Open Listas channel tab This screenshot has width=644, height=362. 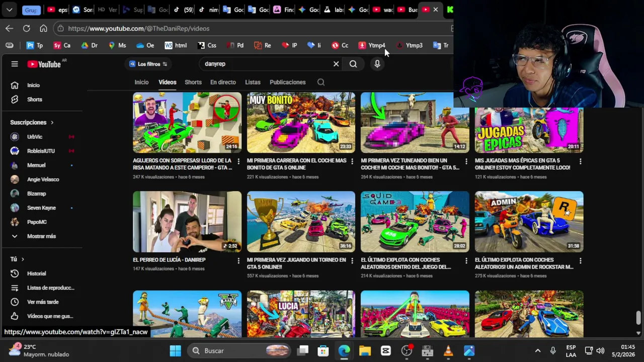pyautogui.click(x=253, y=82)
